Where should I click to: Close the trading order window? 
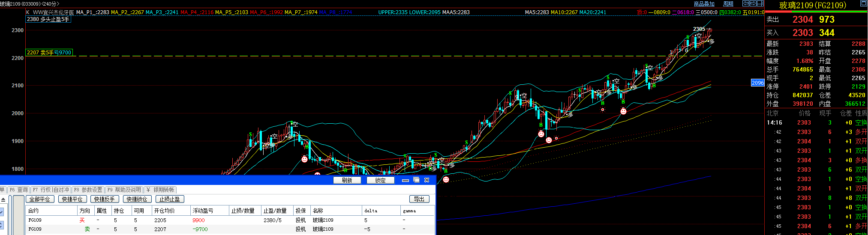(427, 180)
